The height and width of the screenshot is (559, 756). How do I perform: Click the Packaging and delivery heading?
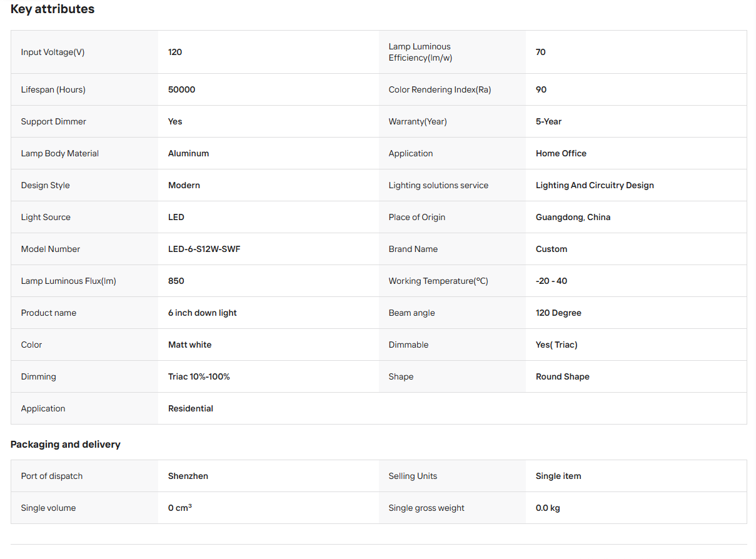66,445
